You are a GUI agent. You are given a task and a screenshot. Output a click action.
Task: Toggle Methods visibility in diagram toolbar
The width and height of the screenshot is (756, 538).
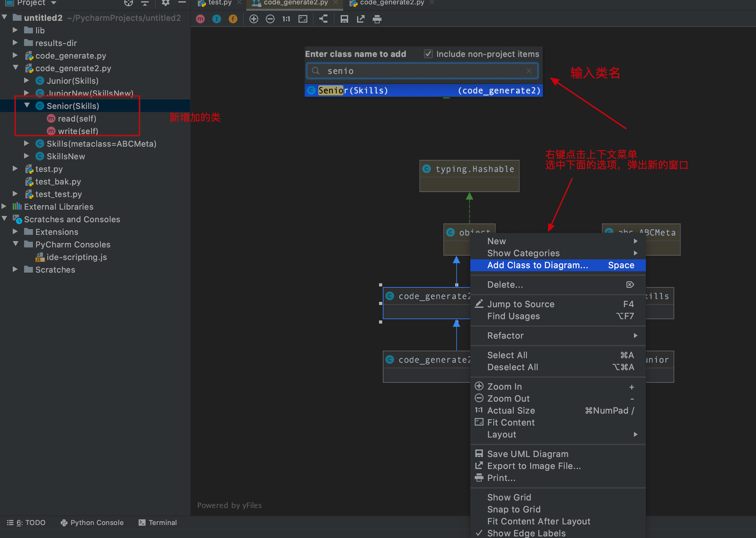click(x=200, y=19)
